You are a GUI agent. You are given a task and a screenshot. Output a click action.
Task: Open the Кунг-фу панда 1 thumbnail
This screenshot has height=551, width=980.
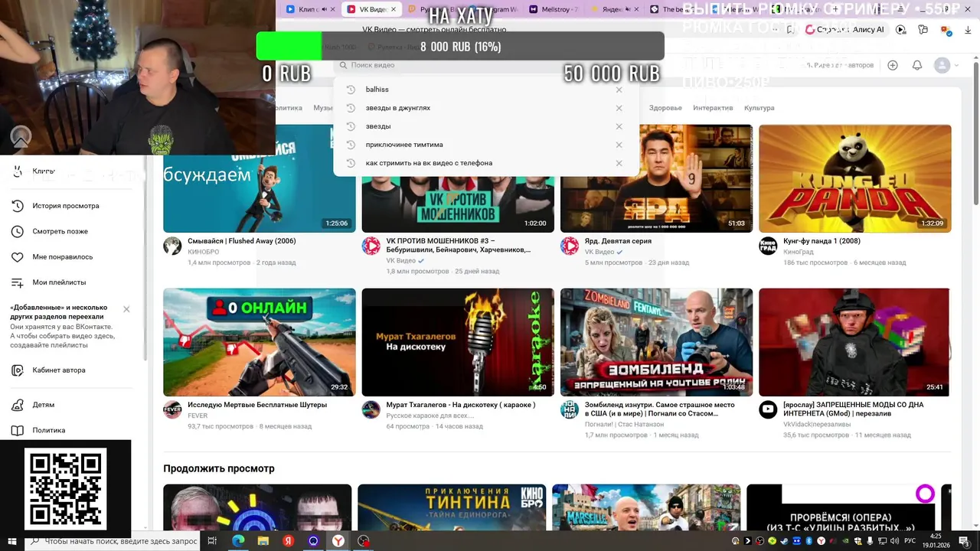point(855,178)
